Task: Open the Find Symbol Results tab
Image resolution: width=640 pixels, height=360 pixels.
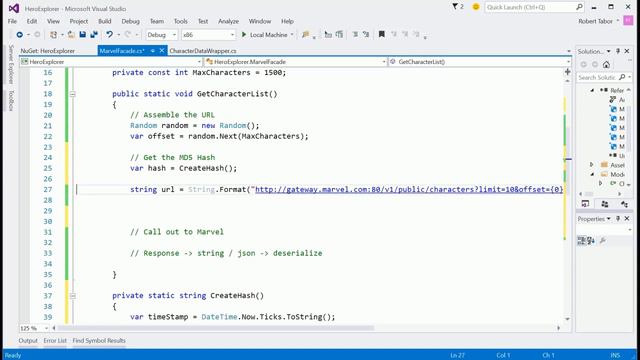Action: (99, 340)
